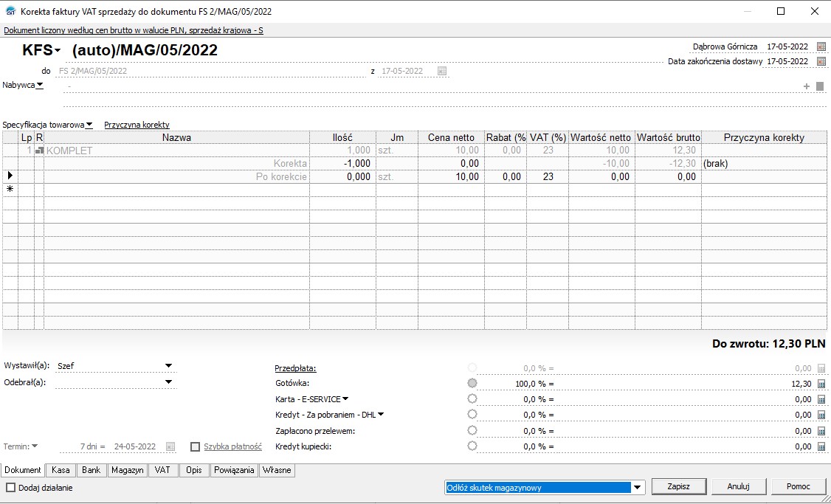831x504 pixels.
Task: Expand the Wystawił(a) dropdown
Action: (x=168, y=366)
